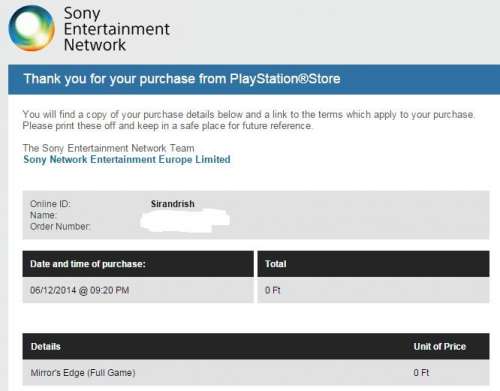500x391 pixels.
Task: Click the Unit of Price header
Action: (440, 346)
